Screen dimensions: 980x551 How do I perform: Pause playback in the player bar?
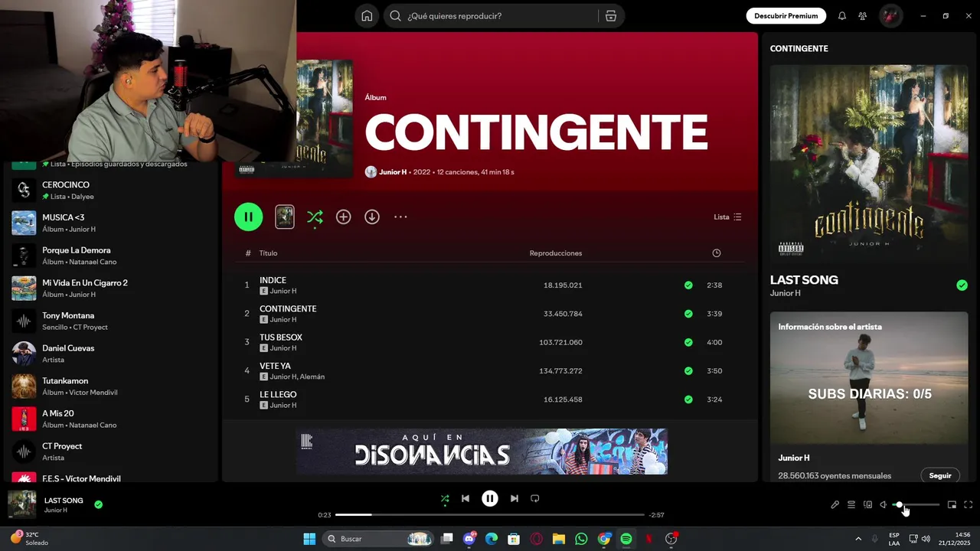490,499
